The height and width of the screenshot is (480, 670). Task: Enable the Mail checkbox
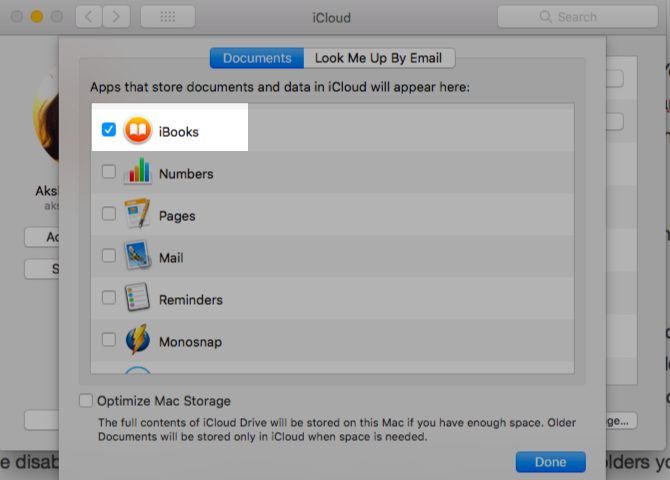109,256
